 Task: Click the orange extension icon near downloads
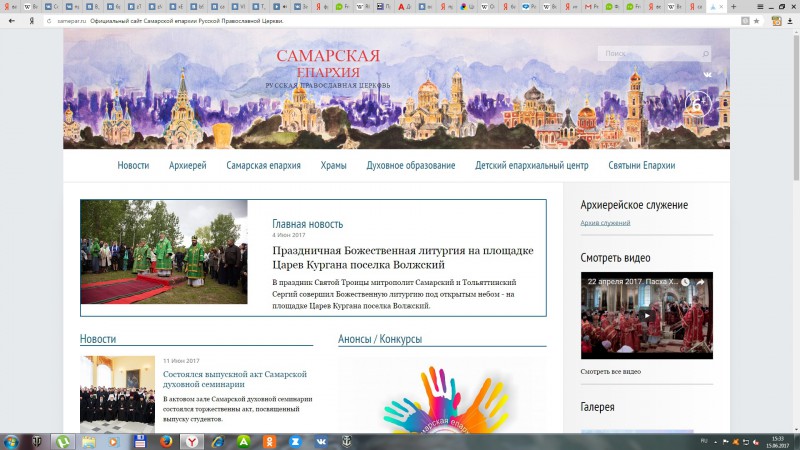[x=777, y=21]
